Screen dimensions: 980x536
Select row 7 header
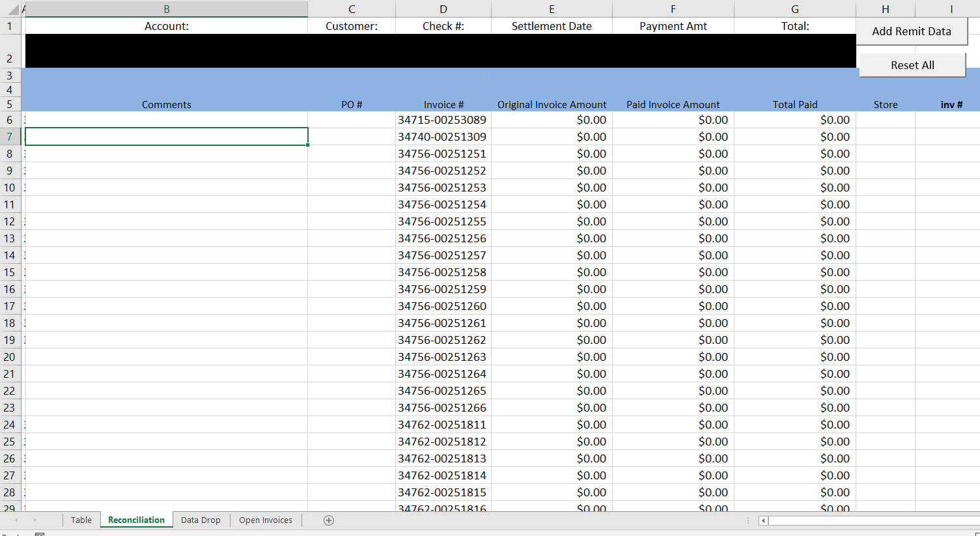[10, 137]
